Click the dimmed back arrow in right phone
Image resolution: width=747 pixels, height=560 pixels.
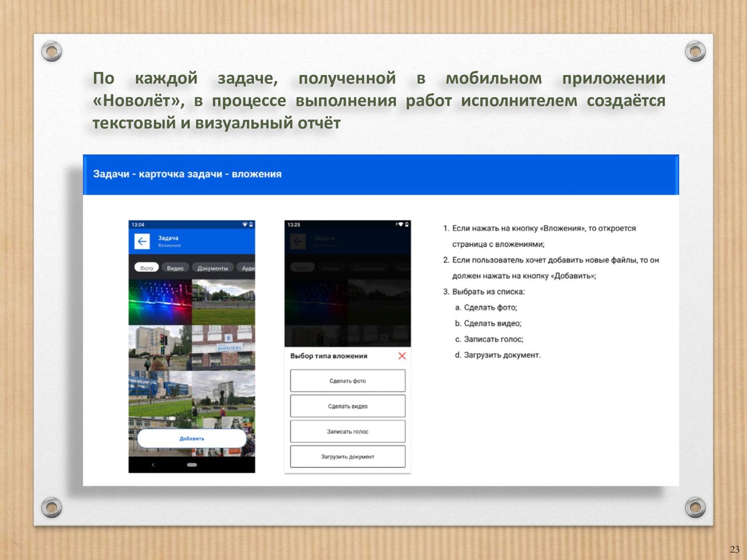(298, 242)
